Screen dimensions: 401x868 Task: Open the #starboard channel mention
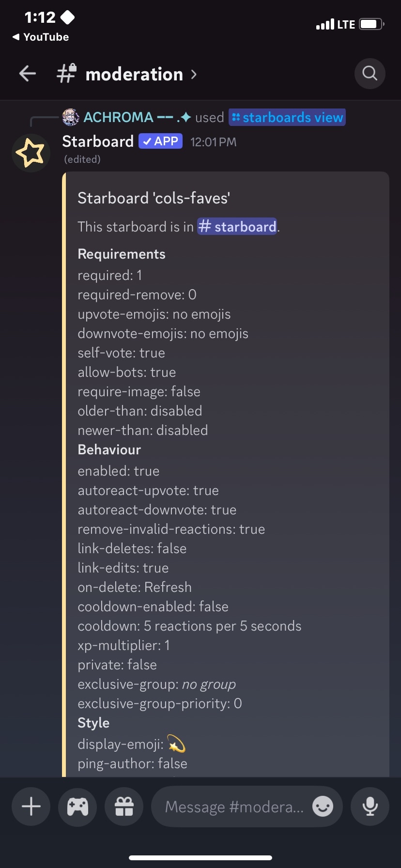(x=237, y=227)
